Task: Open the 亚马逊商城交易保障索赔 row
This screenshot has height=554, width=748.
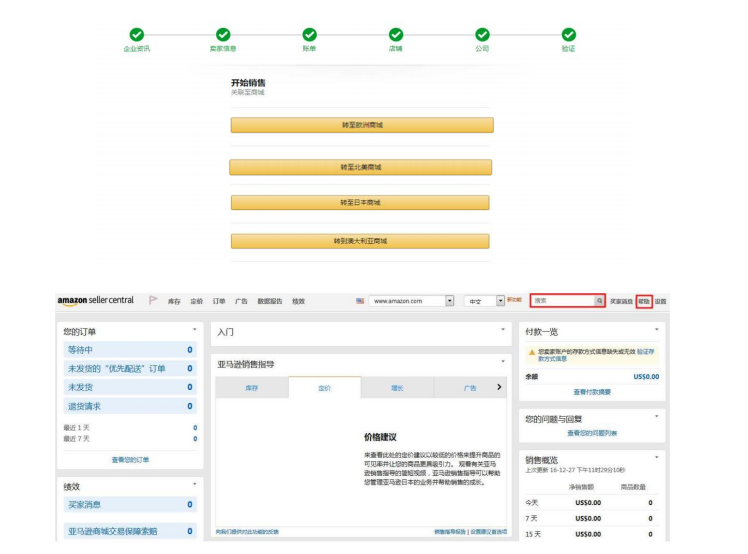Action: coord(130,531)
